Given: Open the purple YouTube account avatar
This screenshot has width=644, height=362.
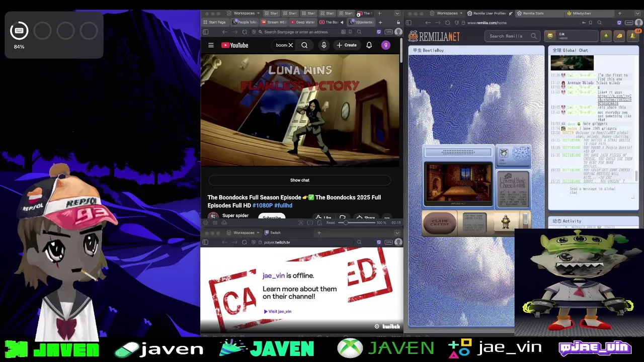Looking at the screenshot, I should 386,45.
